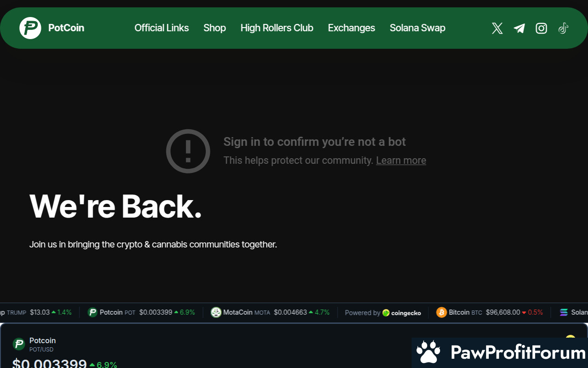This screenshot has height=368, width=588.
Task: Follow the Learn more link
Action: [401, 161]
